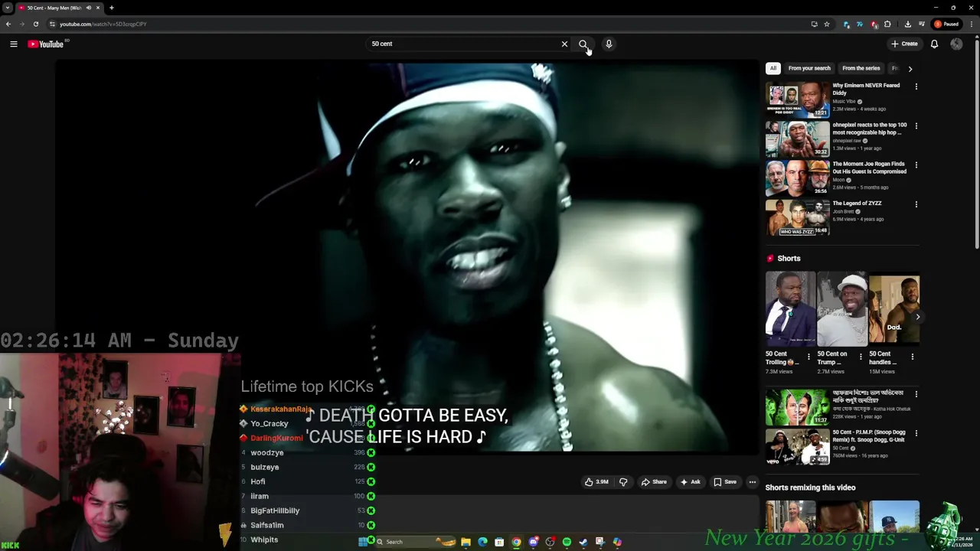The width and height of the screenshot is (980, 551).
Task: Open Microsoft Edge from the taskbar
Action: (482, 542)
